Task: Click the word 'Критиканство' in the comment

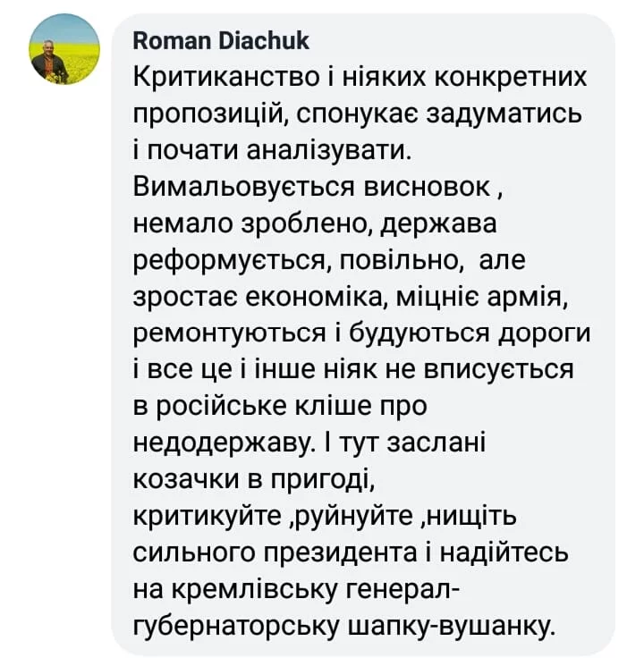Action: [226, 78]
